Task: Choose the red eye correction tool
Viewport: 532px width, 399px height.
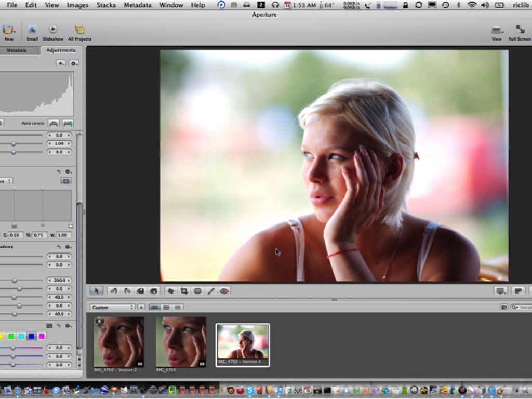Action: coord(224,291)
